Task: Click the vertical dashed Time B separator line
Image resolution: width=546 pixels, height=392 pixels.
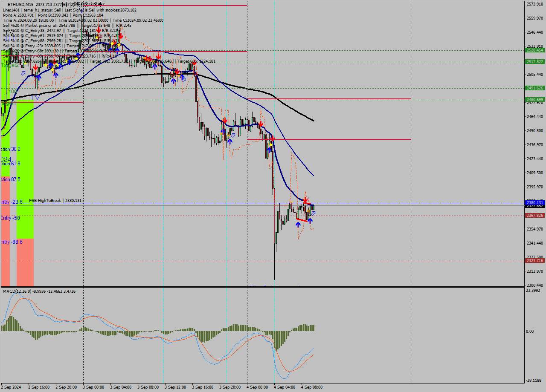Action: click(x=247, y=170)
